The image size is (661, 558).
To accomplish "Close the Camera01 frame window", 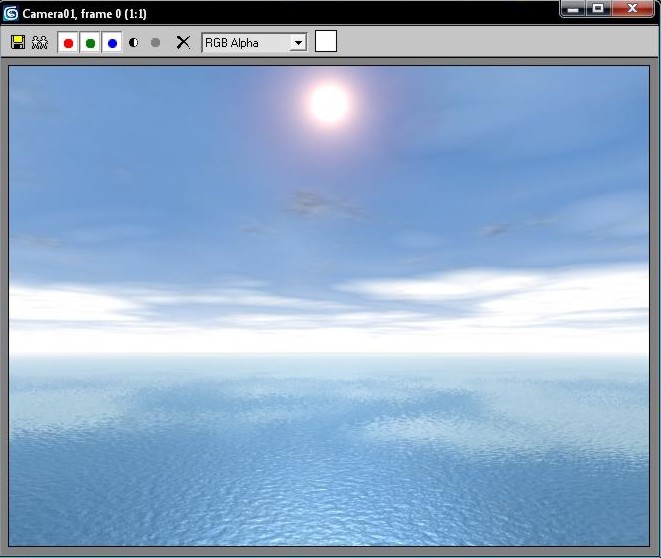I will [632, 8].
